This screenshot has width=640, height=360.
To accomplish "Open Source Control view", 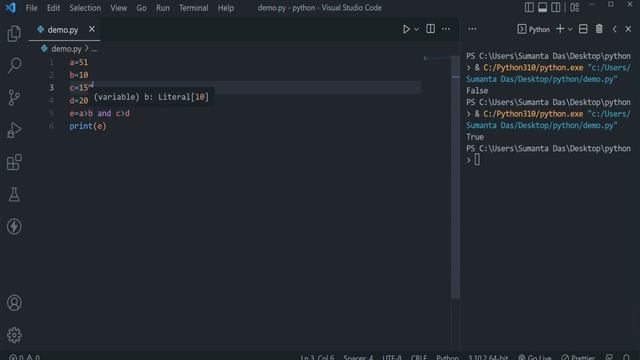I will pyautogui.click(x=14, y=98).
